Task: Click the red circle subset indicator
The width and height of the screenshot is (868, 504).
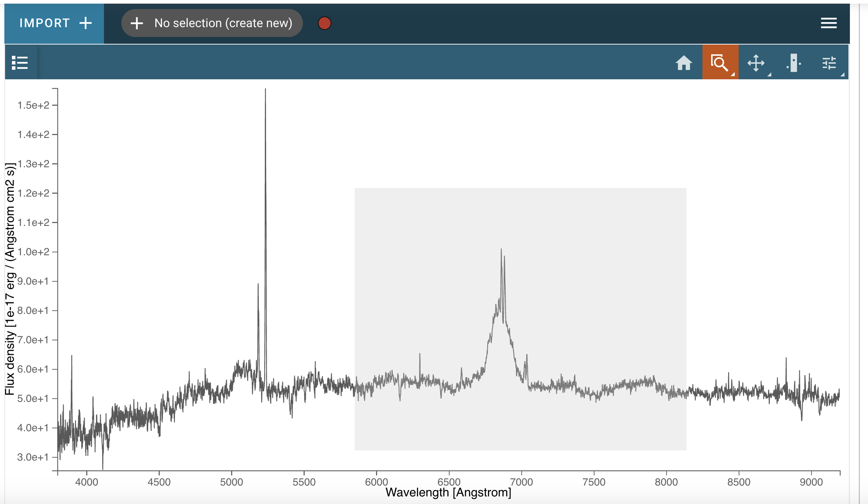Action: (x=324, y=23)
